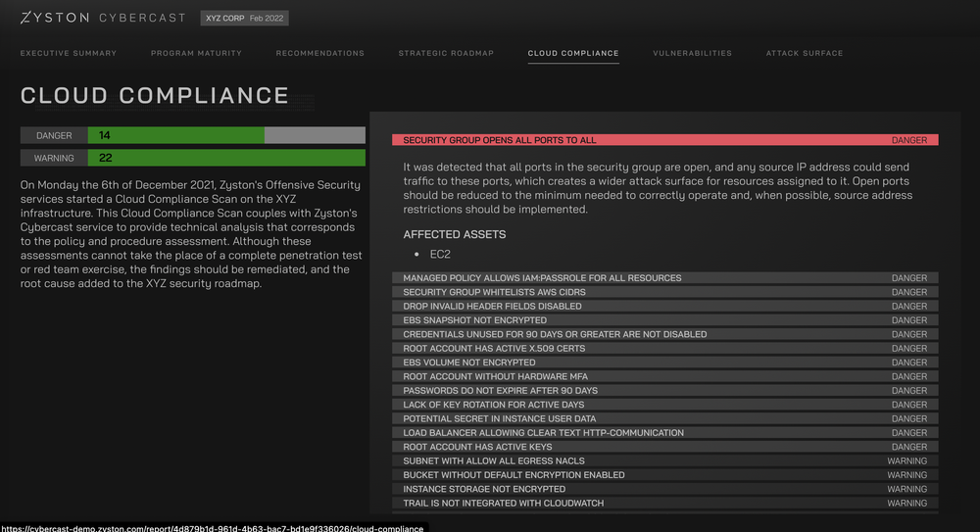Select the Danger 14 progress bar
Screen dimensions: 980x532
[x=192, y=135]
